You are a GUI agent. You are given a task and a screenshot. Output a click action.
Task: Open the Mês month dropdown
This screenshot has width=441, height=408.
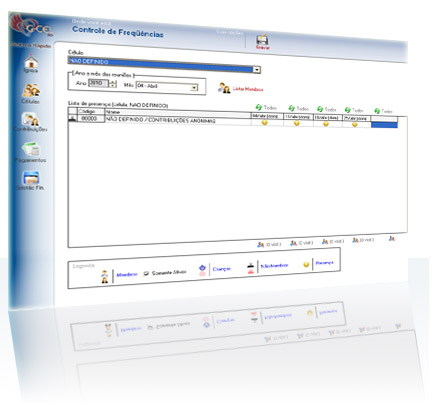coord(167,87)
